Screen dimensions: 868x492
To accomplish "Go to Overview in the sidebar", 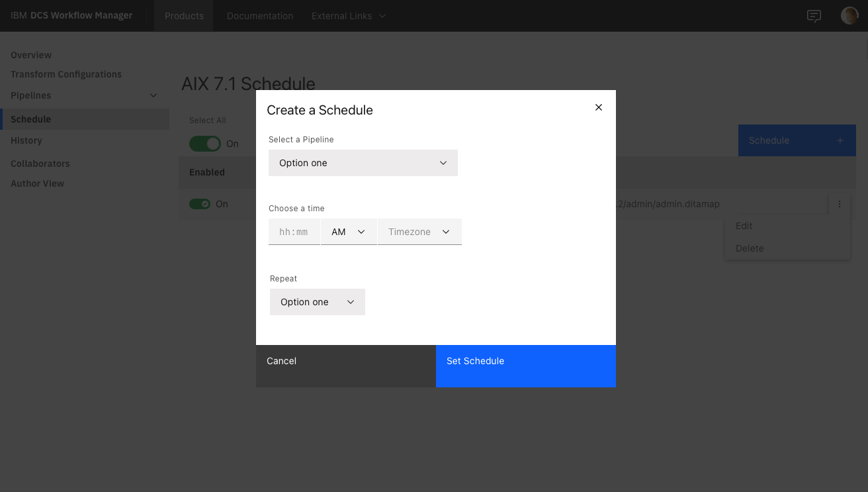I will [31, 55].
